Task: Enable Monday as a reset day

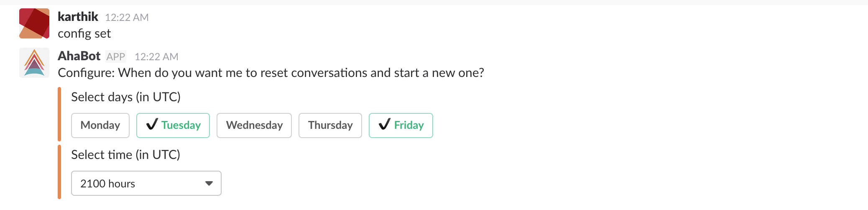Action: pos(100,125)
